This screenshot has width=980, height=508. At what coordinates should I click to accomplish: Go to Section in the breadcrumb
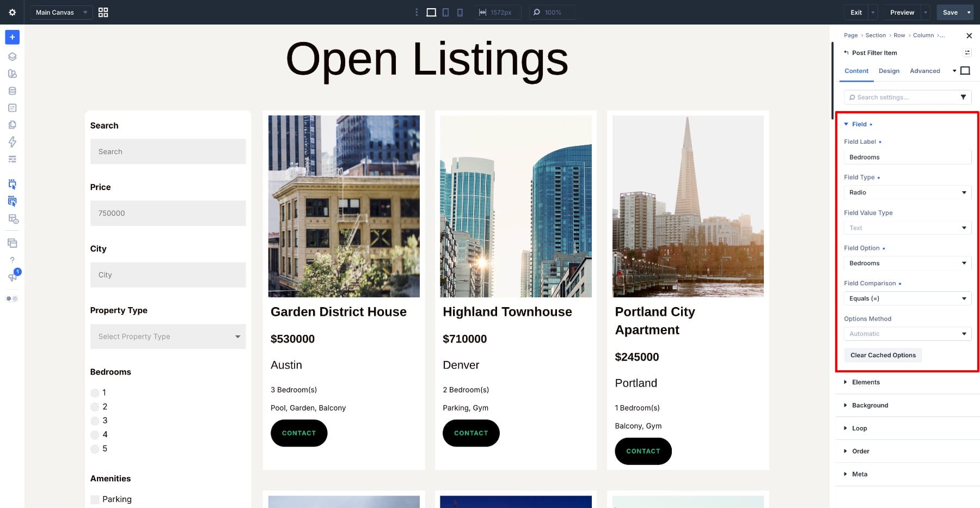(x=875, y=35)
